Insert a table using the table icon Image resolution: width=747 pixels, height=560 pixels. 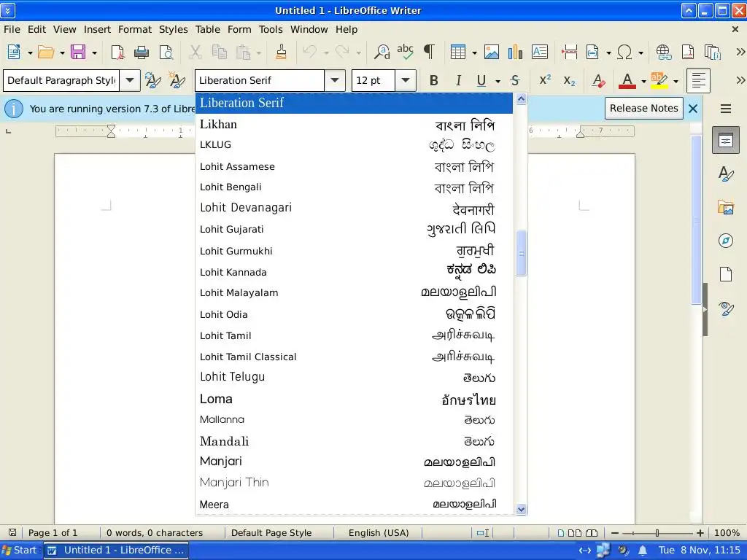458,52
